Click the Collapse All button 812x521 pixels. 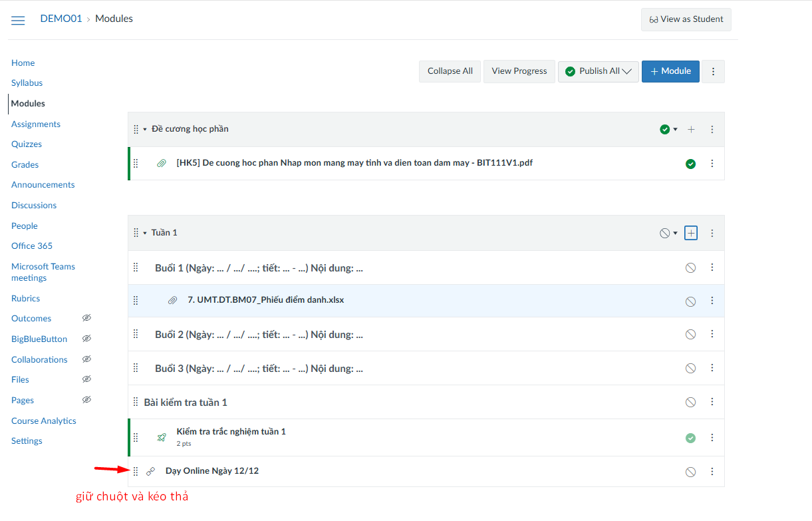pos(450,71)
